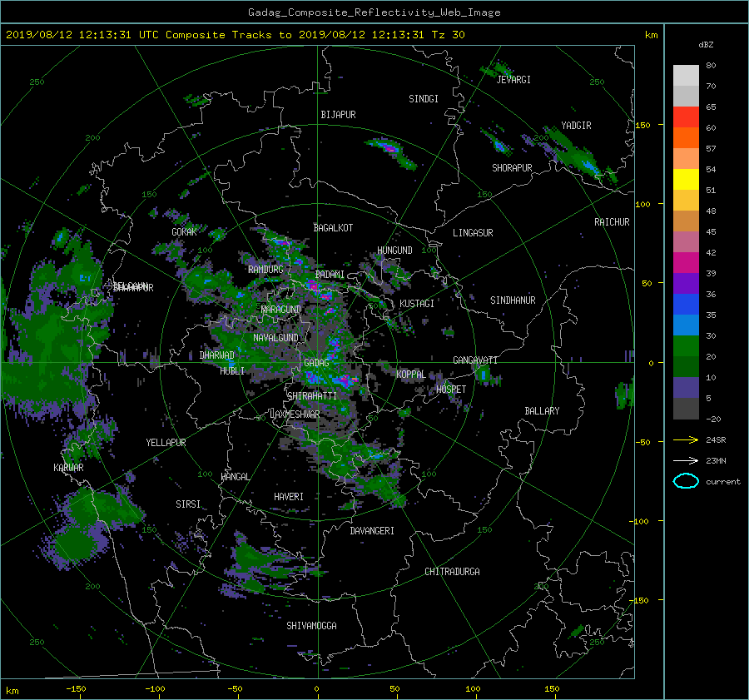Click the GOKAK label
Image resolution: width=749 pixels, height=700 pixels.
pyautogui.click(x=185, y=232)
